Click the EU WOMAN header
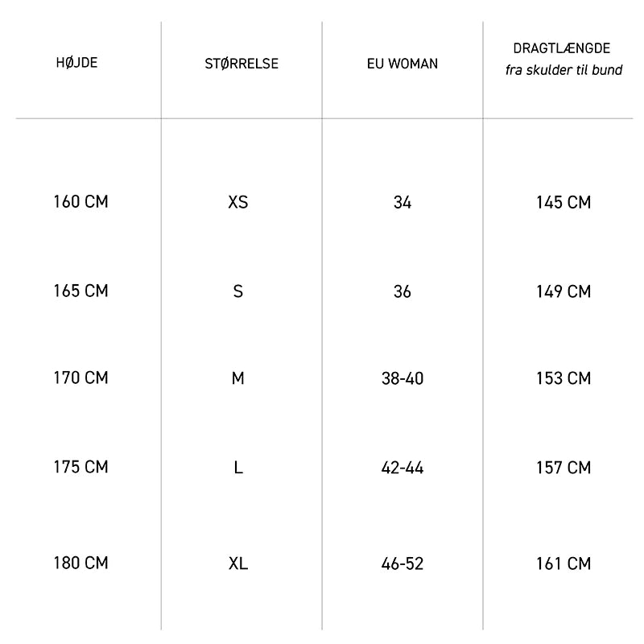The image size is (644, 644). coord(402,64)
